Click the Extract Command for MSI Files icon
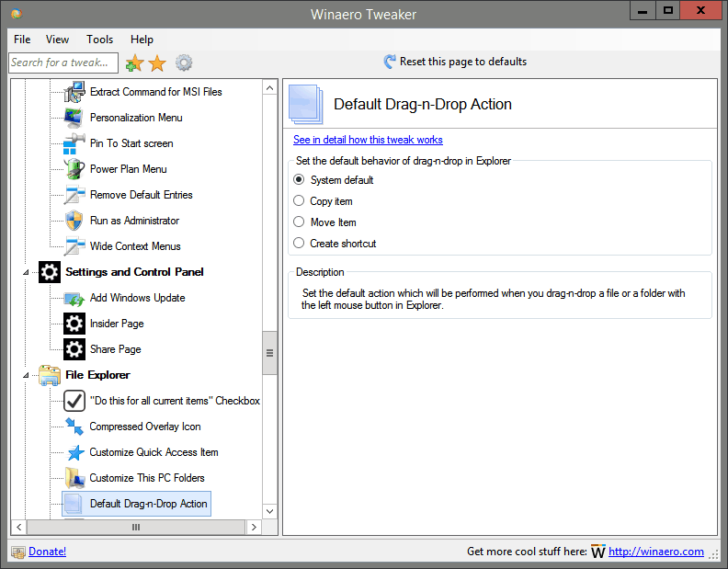 point(74,92)
